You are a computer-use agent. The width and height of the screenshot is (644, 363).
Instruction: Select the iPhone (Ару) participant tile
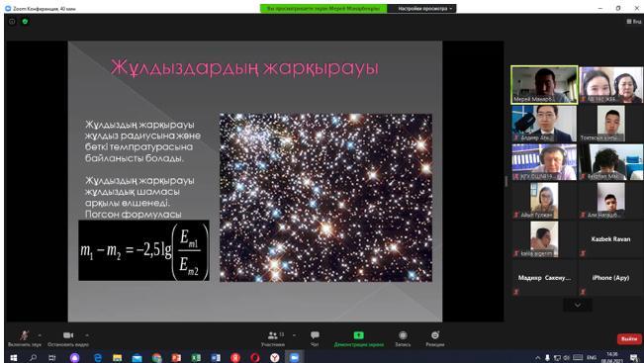(610, 278)
